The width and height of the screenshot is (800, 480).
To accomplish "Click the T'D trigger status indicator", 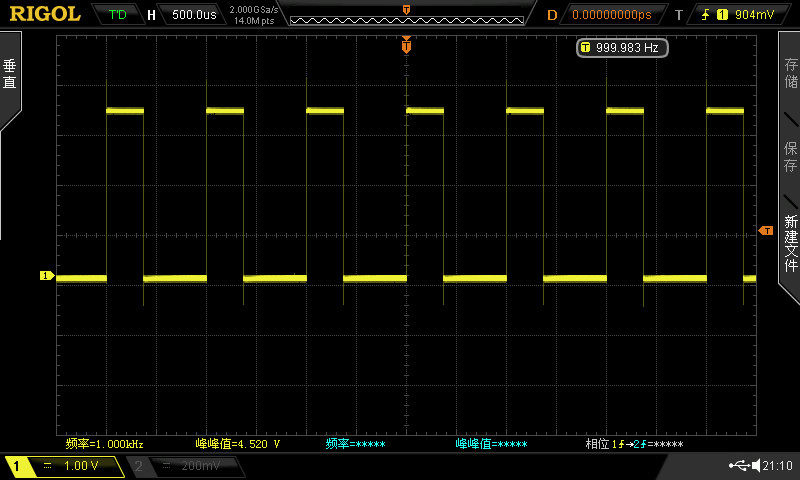I will coord(118,14).
